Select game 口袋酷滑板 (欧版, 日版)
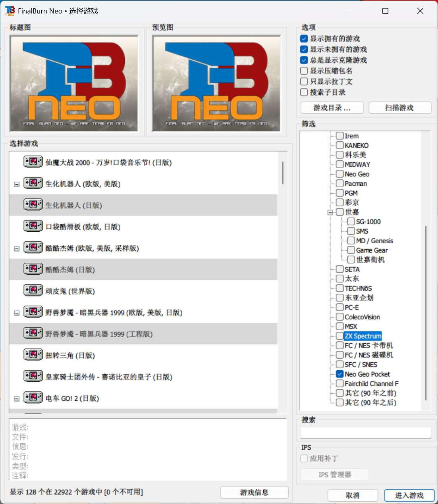Screen dimensions: 438x504 [x=143, y=227]
